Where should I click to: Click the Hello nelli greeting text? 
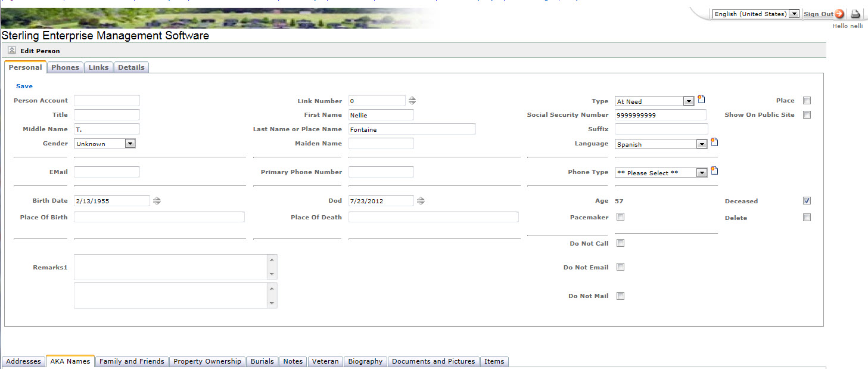point(847,26)
